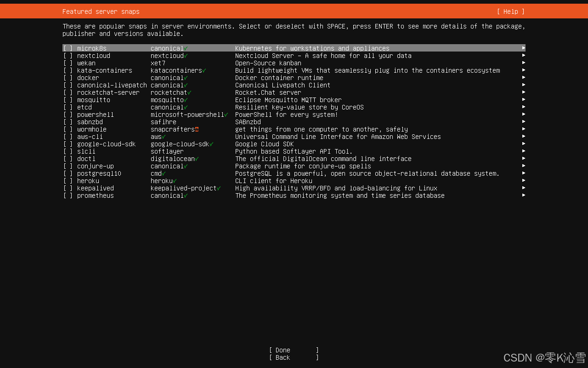
Task: Click the Done button
Action: pos(294,350)
